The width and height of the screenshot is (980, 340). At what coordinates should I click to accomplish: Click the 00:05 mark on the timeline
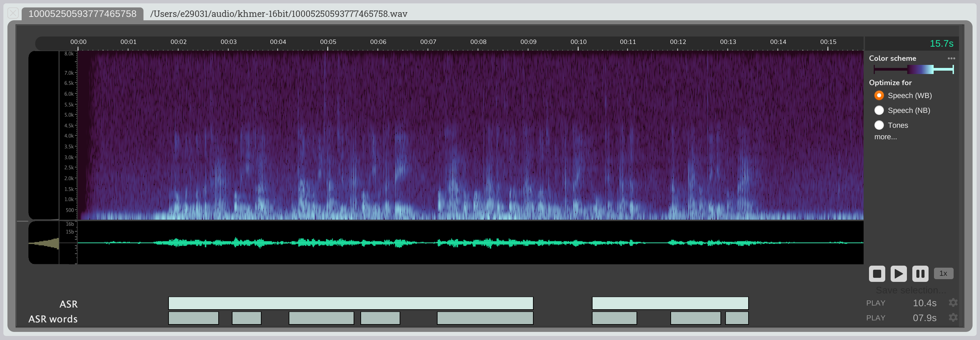[328, 42]
